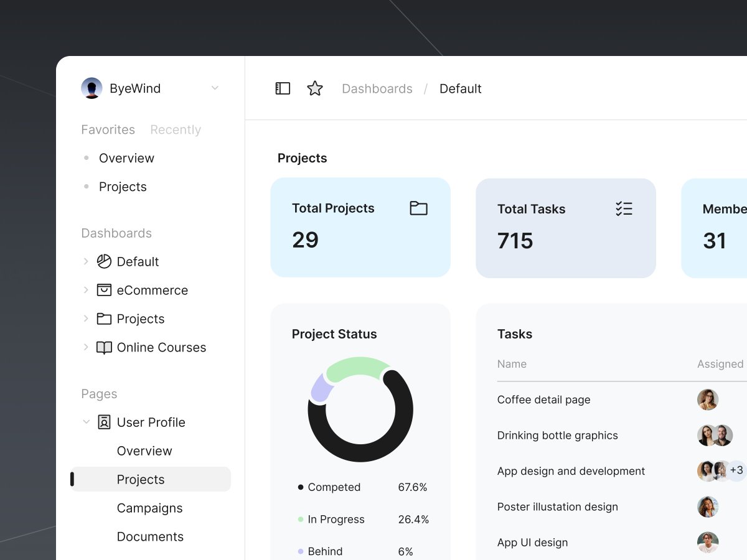Click the folder icon on Total Projects card
Image resolution: width=747 pixels, height=560 pixels.
click(418, 208)
